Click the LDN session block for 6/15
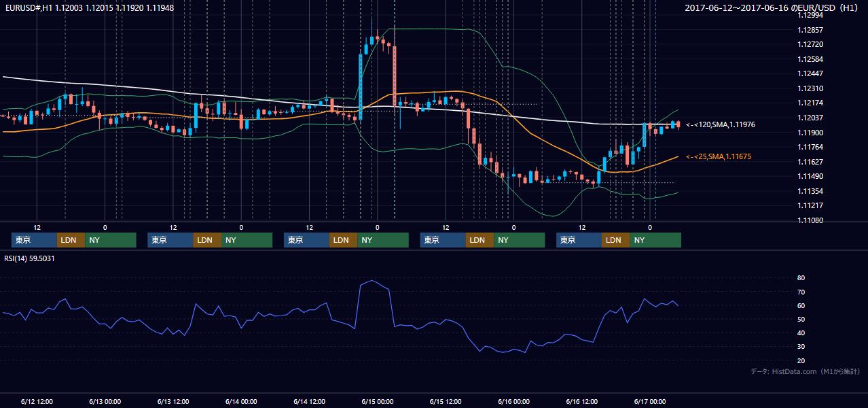The height and width of the screenshot is (408, 868). pyautogui.click(x=480, y=240)
